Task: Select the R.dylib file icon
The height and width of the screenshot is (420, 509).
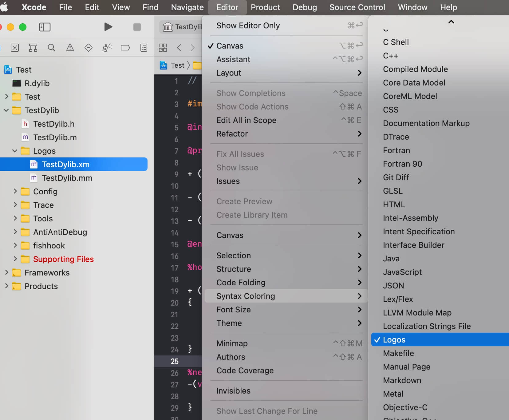Action: tap(17, 83)
